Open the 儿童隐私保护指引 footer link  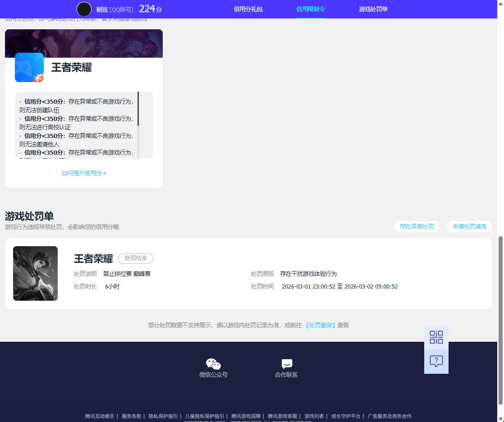click(x=204, y=416)
